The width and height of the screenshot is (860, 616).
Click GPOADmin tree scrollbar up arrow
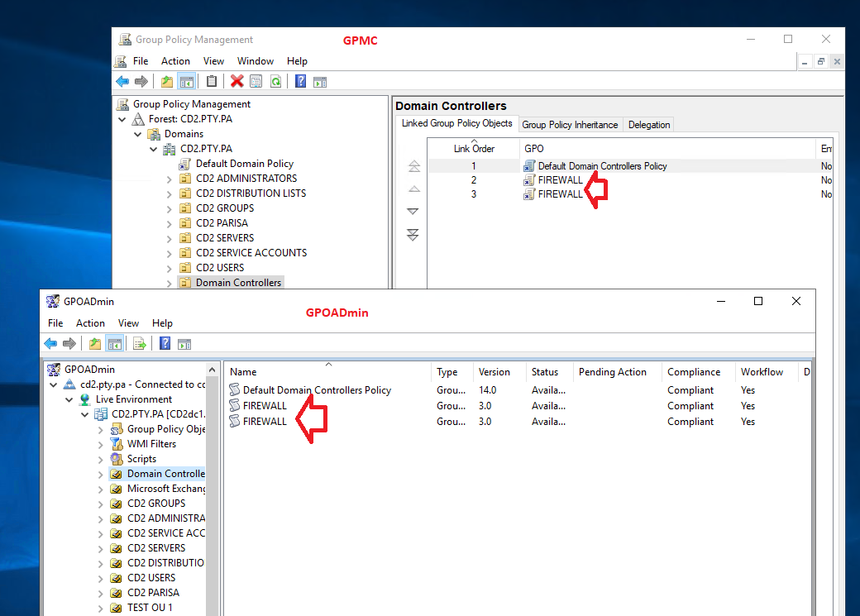pos(213,369)
